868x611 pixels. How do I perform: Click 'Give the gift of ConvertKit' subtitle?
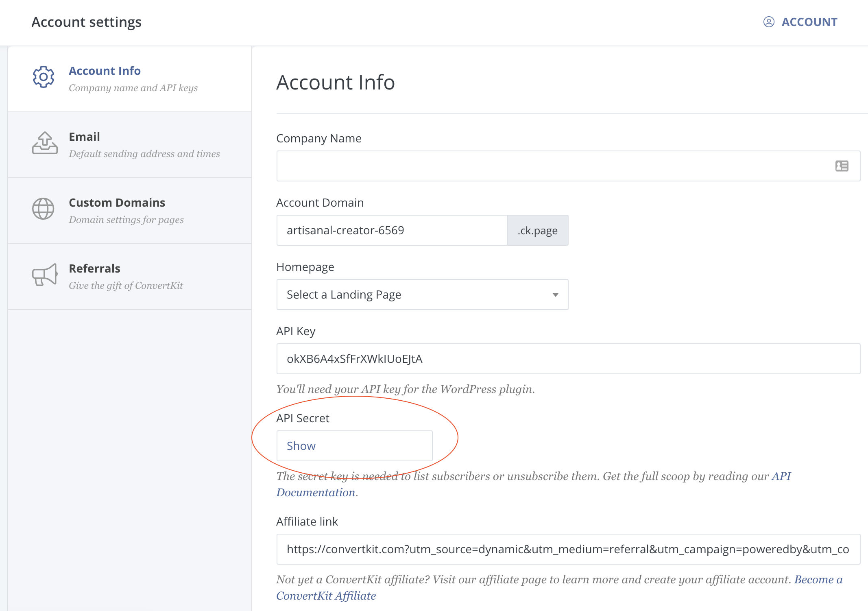[126, 286]
